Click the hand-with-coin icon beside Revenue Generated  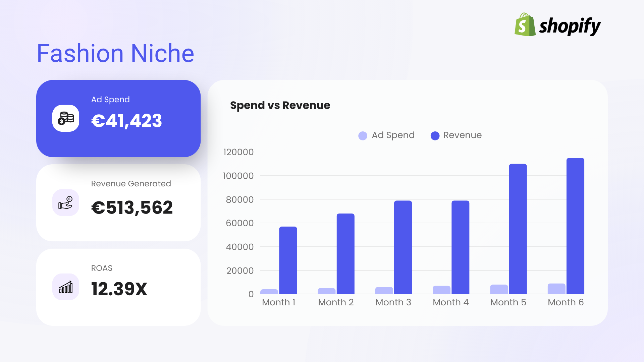pyautogui.click(x=65, y=202)
